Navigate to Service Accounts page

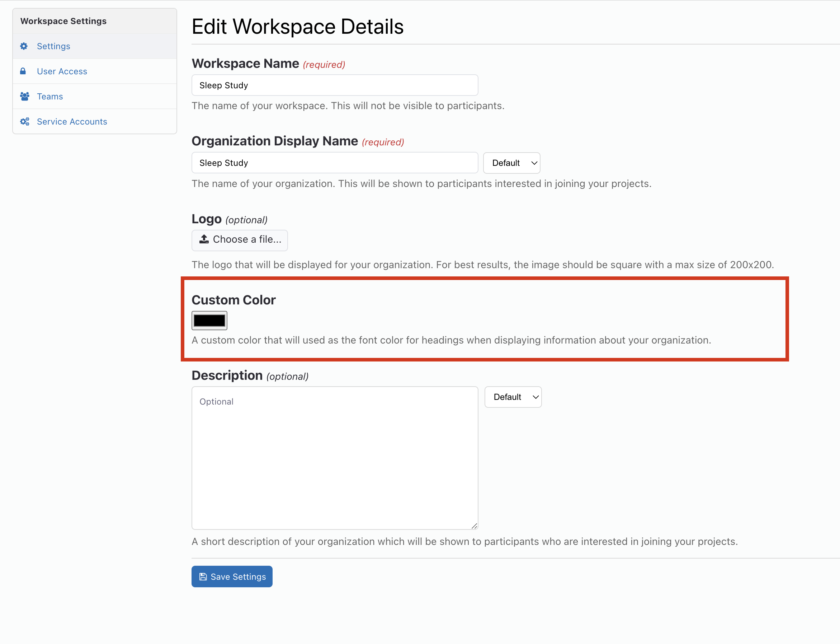pos(72,122)
